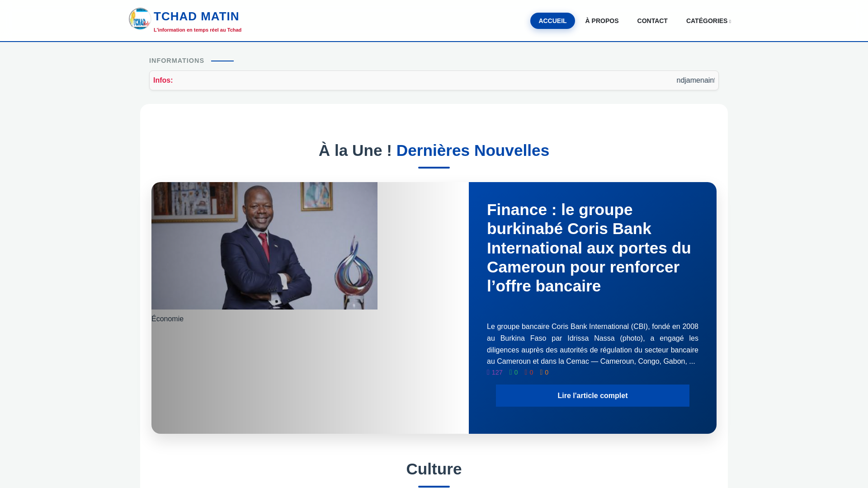
Task: Open the featured Coris Bank article photo
Action: (x=264, y=246)
